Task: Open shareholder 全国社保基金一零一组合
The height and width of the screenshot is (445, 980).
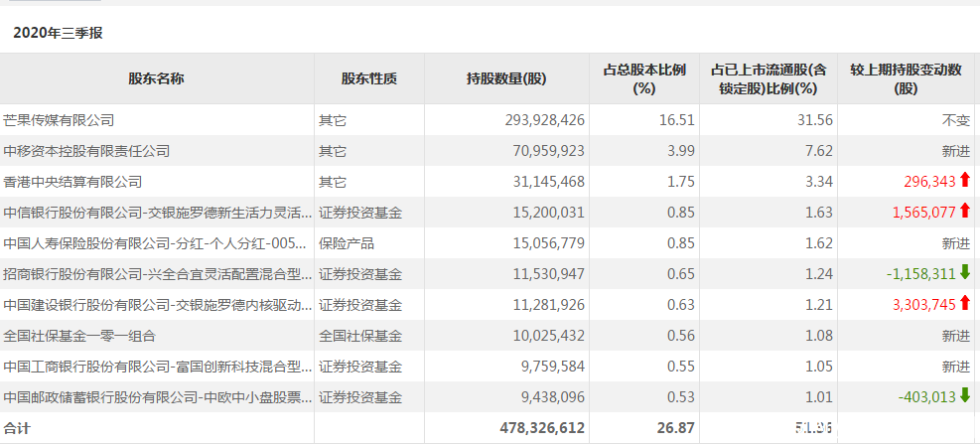Action: tap(79, 336)
